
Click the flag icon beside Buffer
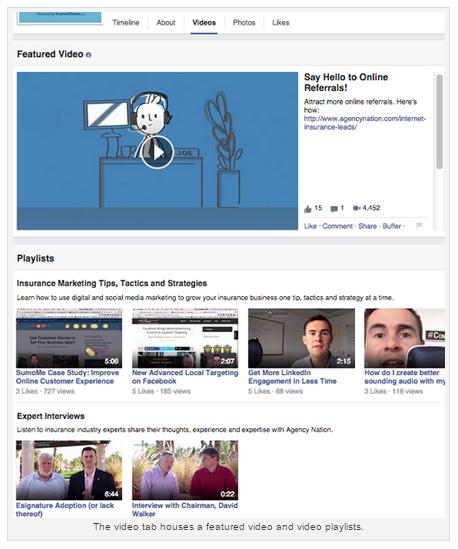(x=418, y=225)
